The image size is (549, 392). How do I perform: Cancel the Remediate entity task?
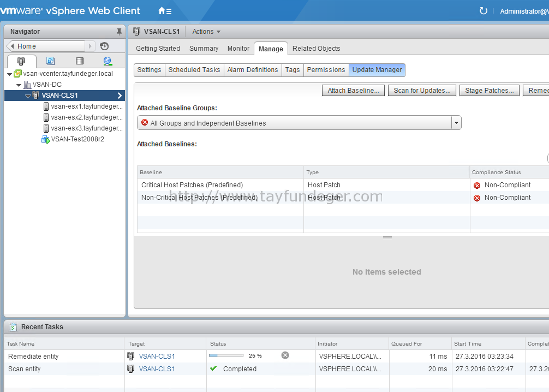click(285, 355)
